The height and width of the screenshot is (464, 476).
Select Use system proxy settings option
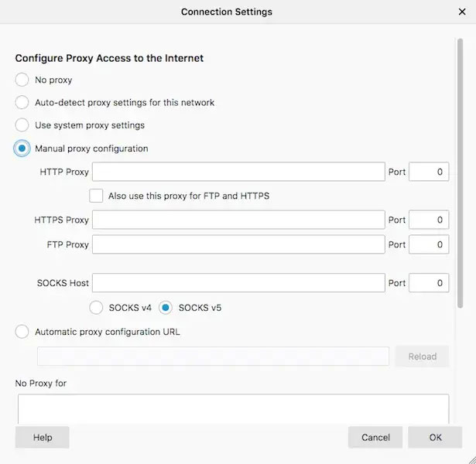(22, 125)
